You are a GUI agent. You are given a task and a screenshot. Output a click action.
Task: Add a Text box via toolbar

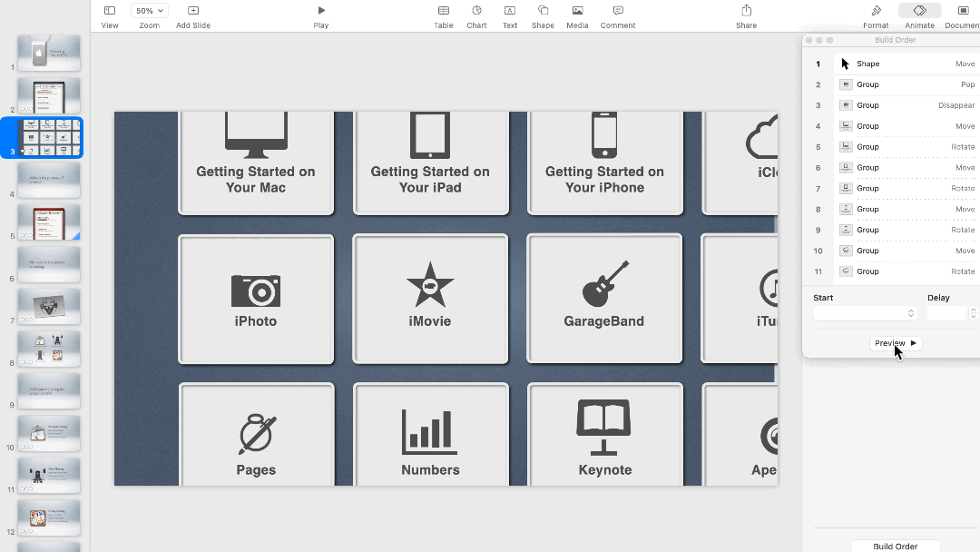click(510, 11)
